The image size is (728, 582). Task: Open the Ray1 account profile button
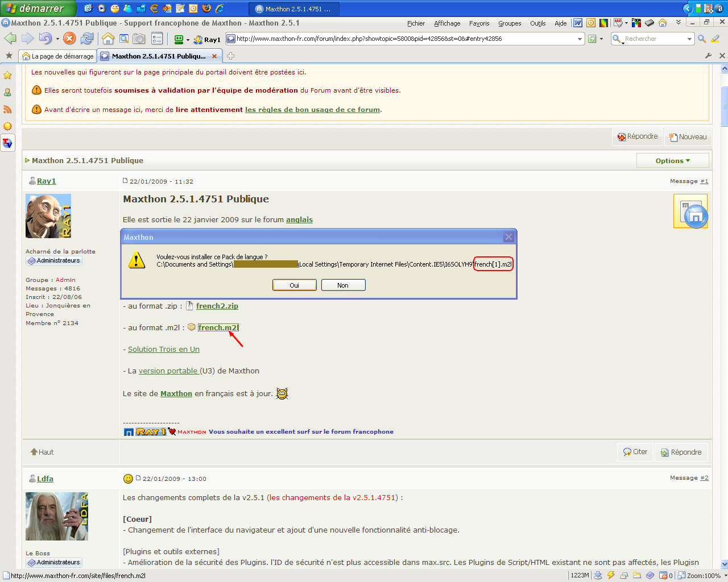pos(207,39)
